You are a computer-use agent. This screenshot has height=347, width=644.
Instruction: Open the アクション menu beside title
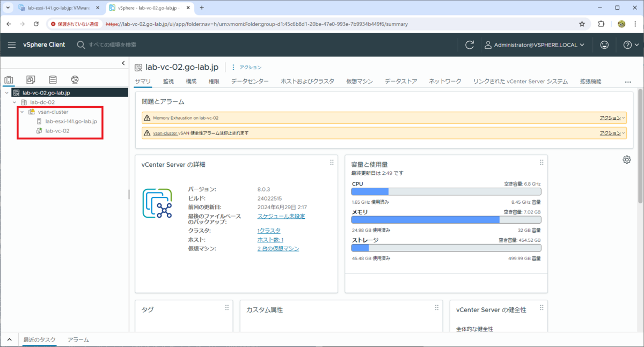click(x=246, y=68)
